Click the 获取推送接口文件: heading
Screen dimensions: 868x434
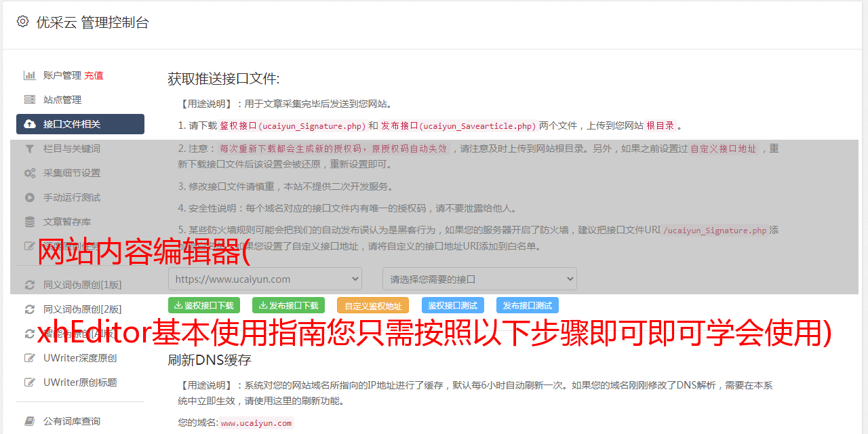[x=224, y=79]
